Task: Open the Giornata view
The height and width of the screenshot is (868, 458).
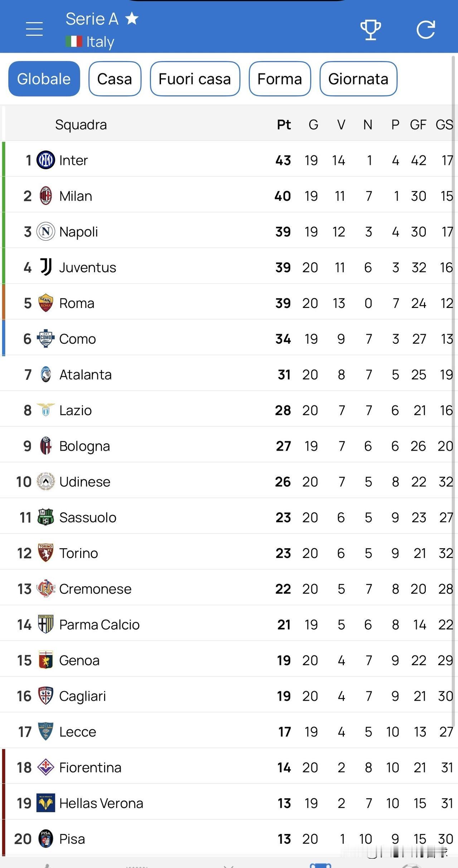Action: (358, 79)
